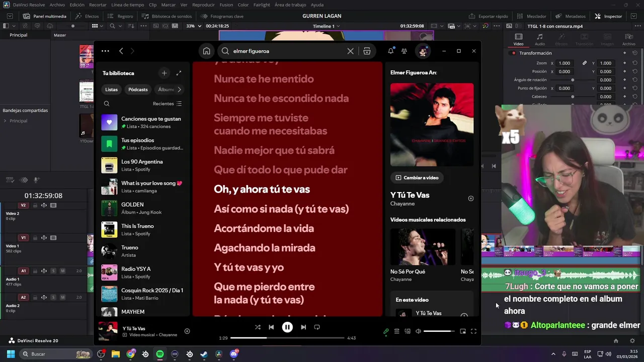Mute Spotify volume speaker icon
The height and width of the screenshot is (362, 644).
click(418, 331)
